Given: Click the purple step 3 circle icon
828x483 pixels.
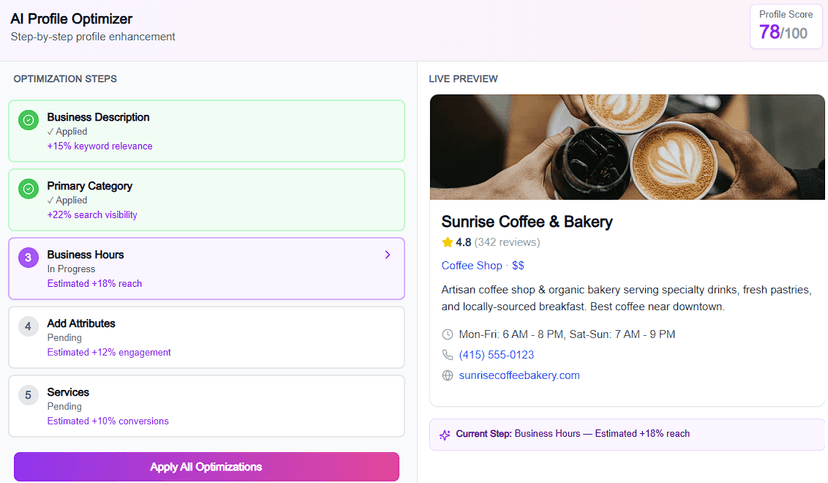Looking at the screenshot, I should (x=29, y=258).
